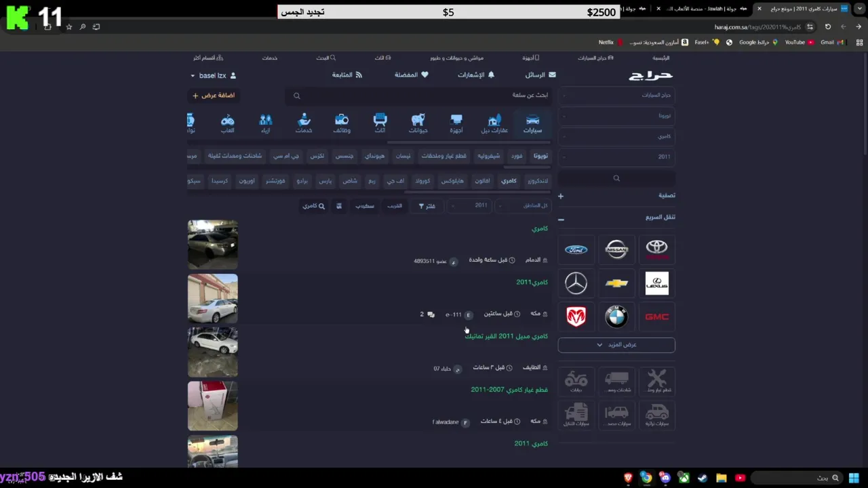Open اقسام أكثر more sections menu
868x488 pixels.
(x=208, y=58)
